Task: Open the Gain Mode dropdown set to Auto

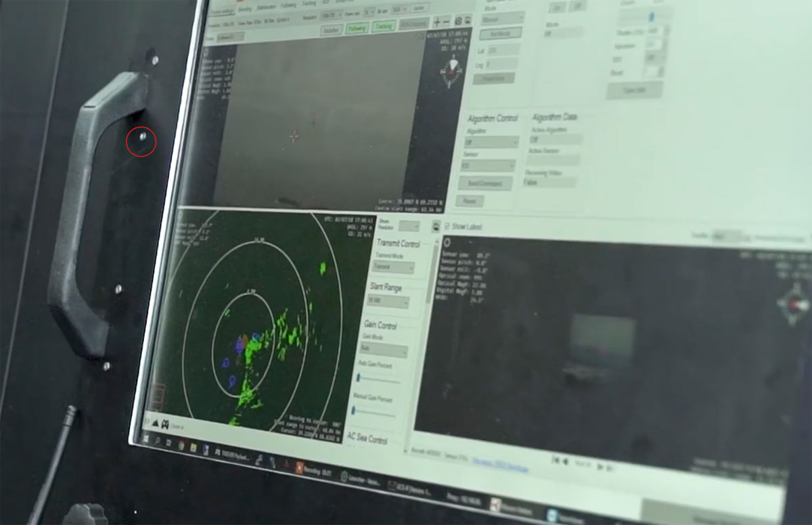Action: [384, 351]
